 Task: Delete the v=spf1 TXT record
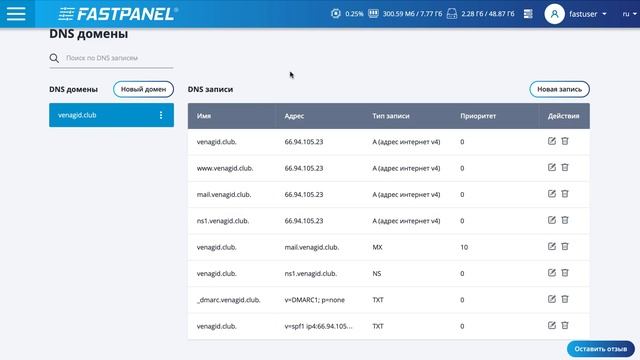click(x=565, y=325)
